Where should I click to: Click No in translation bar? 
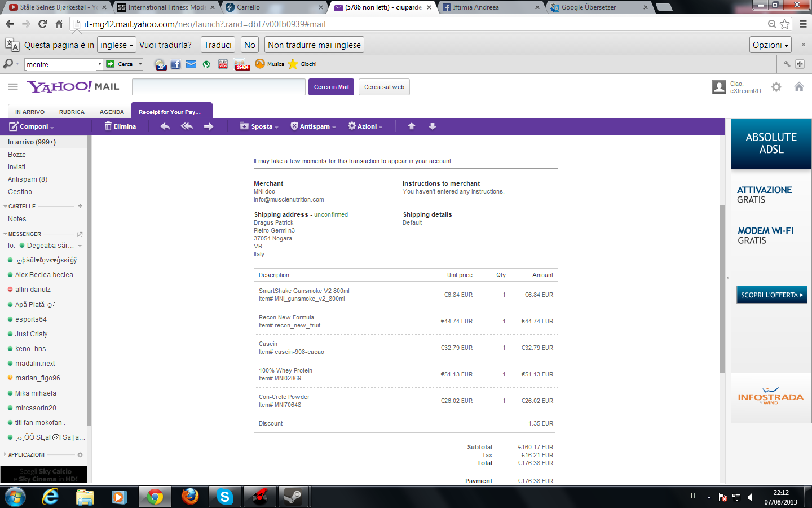click(250, 45)
